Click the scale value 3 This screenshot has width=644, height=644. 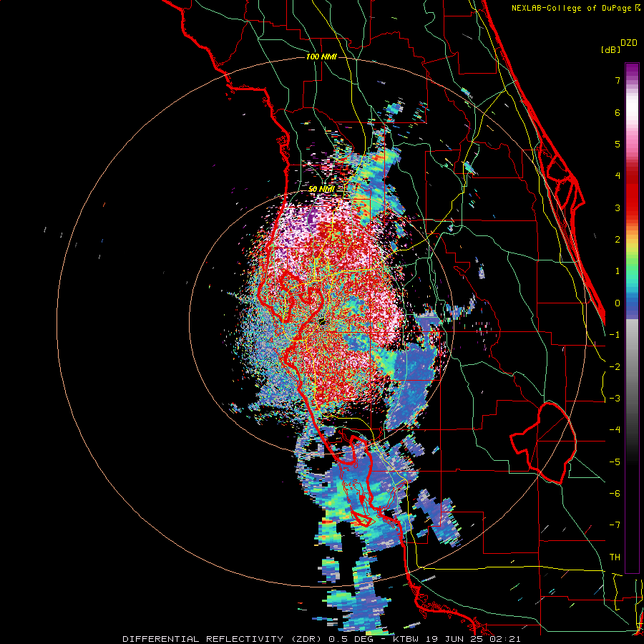[x=618, y=208]
